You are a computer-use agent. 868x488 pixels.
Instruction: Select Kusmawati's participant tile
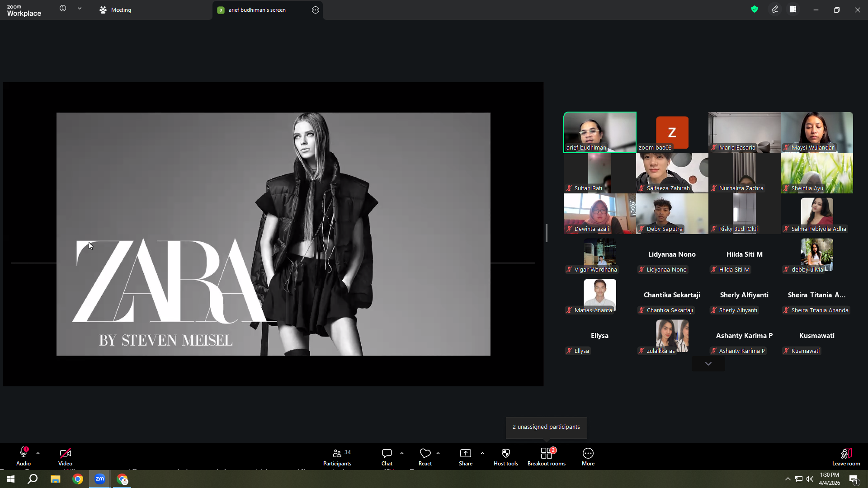point(817,336)
